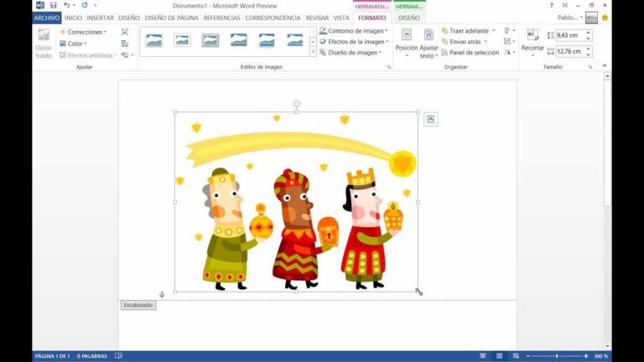This screenshot has height=362, width=644.
Task: Switch to print layout view in status bar
Action: [x=499, y=356]
